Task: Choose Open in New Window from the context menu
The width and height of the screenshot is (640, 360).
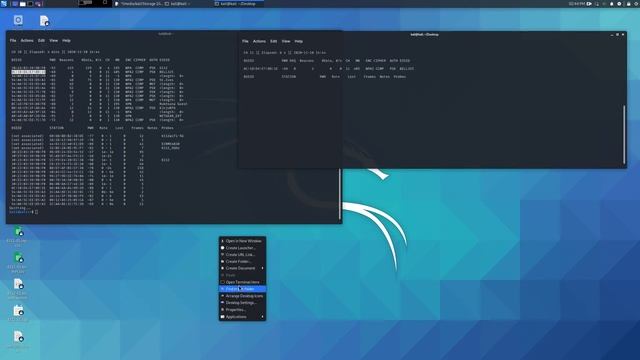Action: coord(242,241)
